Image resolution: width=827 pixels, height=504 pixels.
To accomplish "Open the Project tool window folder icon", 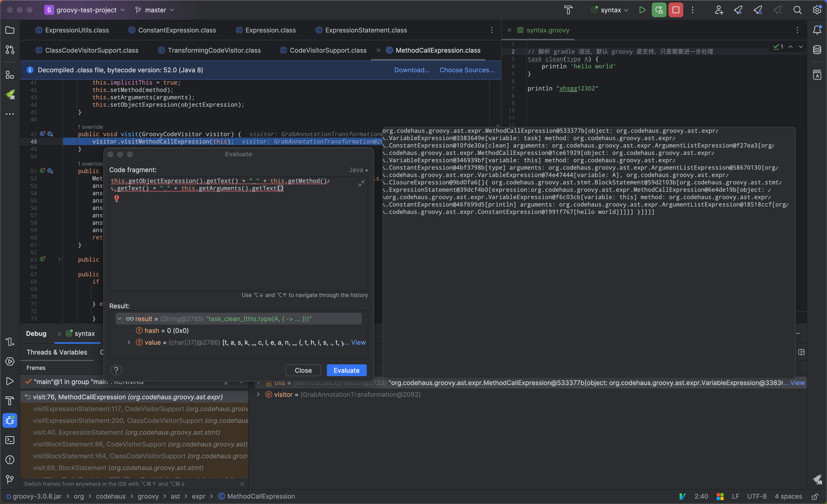I will click(x=10, y=30).
